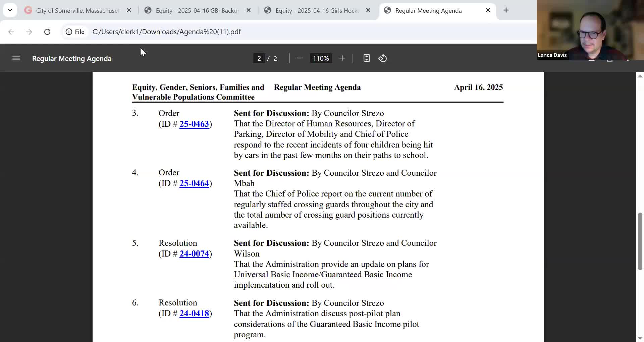644x342 pixels.
Task: Open the tab search dropdown arrow
Action: [x=10, y=10]
